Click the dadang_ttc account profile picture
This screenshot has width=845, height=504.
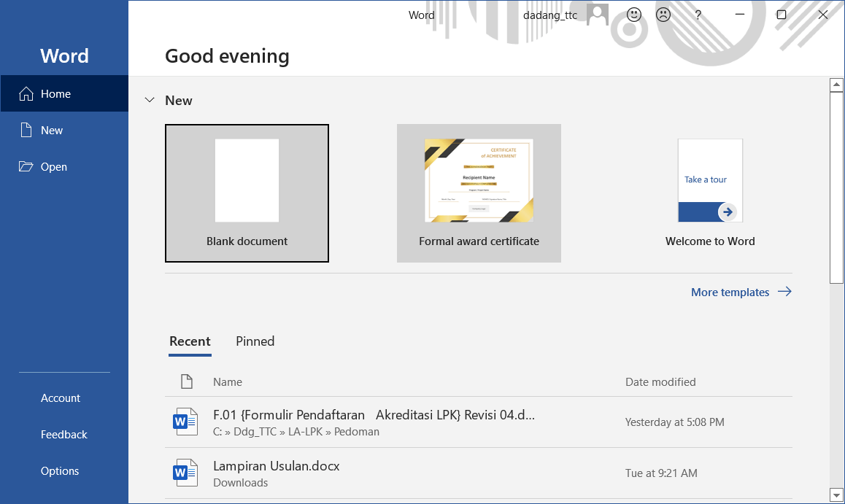point(598,15)
